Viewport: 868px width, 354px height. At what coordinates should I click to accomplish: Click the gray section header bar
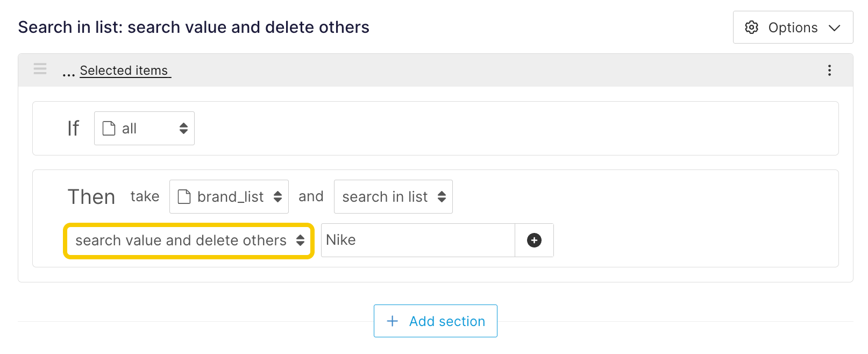click(x=484, y=70)
